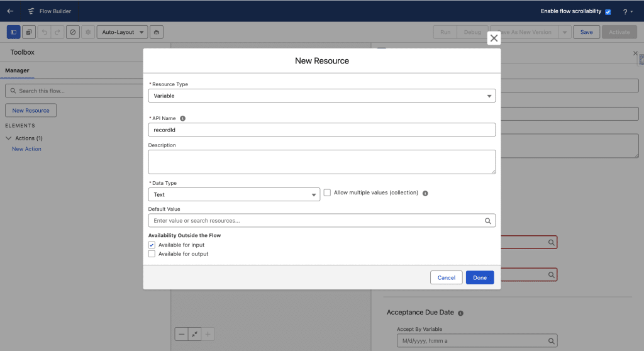Click the settings gear in the toolbar
The width and height of the screenshot is (644, 351).
tap(88, 32)
